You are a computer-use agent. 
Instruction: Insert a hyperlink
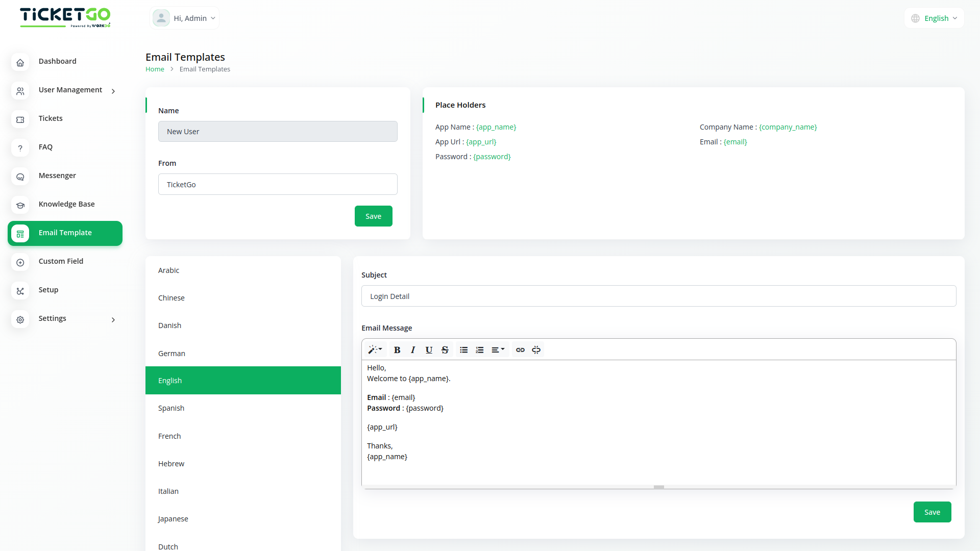[x=520, y=349]
